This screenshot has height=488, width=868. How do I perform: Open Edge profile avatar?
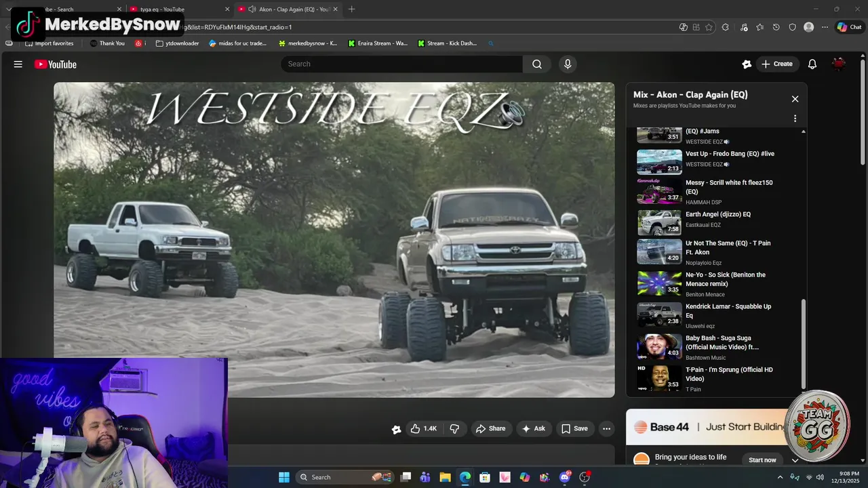(x=808, y=27)
